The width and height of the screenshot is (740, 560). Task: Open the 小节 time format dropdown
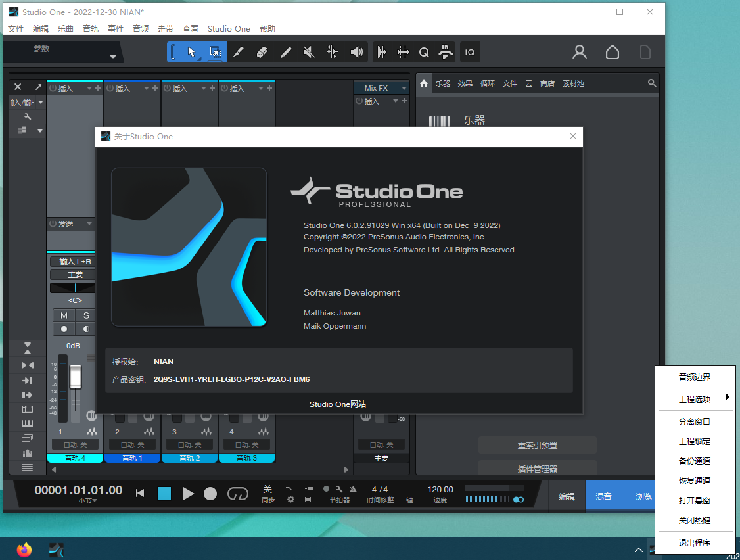(88, 500)
